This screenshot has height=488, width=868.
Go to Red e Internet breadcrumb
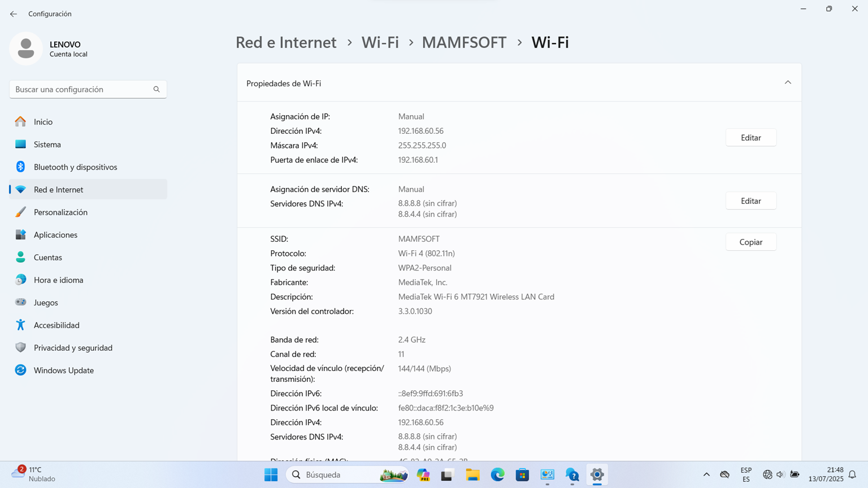pos(286,42)
